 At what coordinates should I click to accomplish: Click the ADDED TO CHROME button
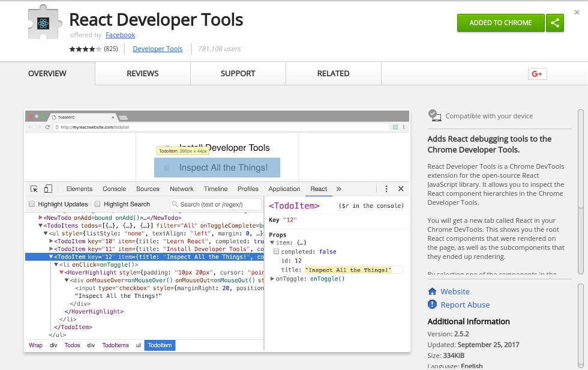click(500, 23)
